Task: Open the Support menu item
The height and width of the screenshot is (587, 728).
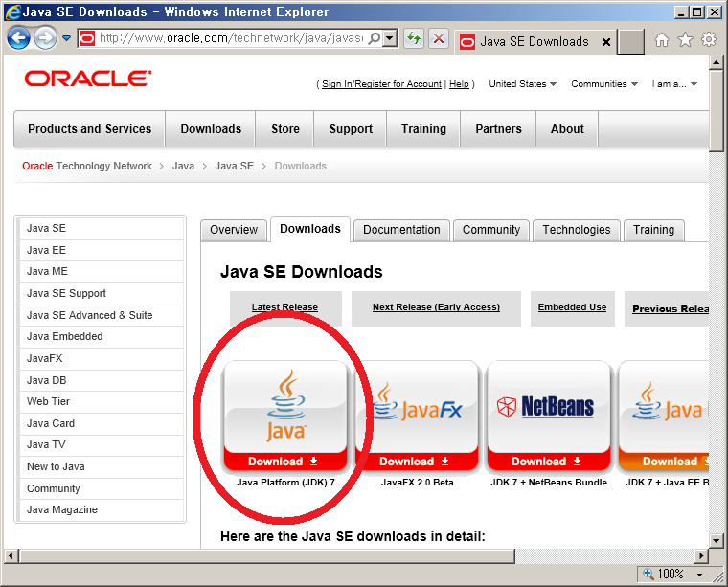Action: pos(351,129)
